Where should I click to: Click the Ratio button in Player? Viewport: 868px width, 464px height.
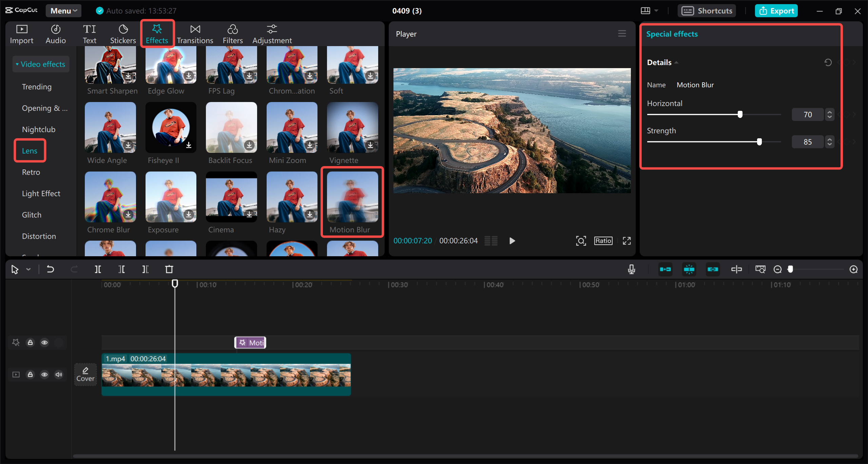coord(603,241)
